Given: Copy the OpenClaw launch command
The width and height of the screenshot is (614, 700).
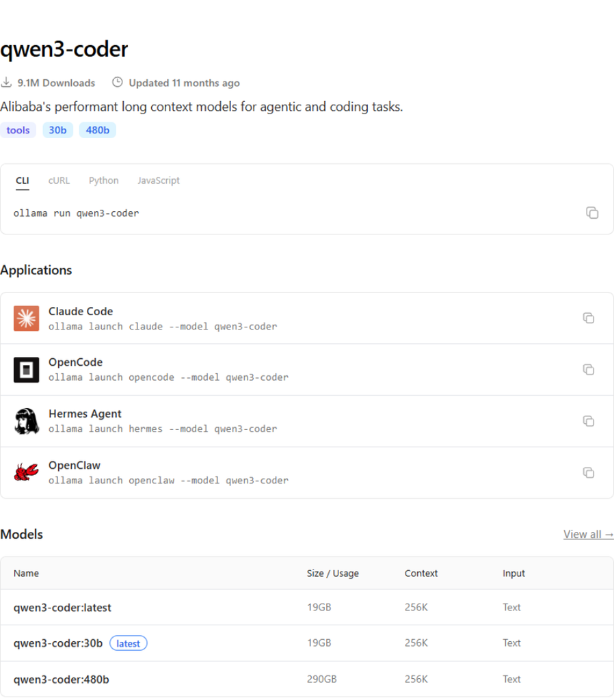Looking at the screenshot, I should tap(589, 472).
